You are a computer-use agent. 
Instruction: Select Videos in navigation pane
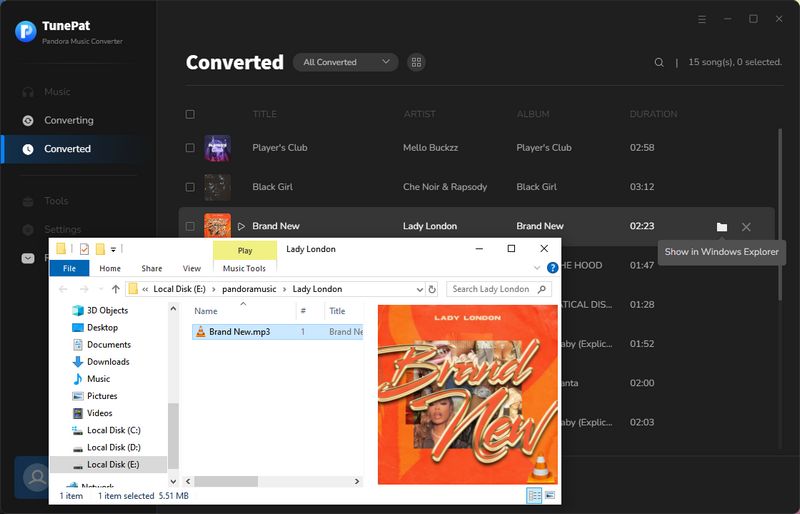pos(92,413)
